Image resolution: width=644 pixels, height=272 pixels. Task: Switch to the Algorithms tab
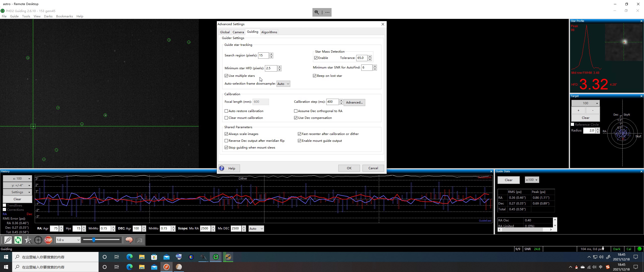coord(269,32)
